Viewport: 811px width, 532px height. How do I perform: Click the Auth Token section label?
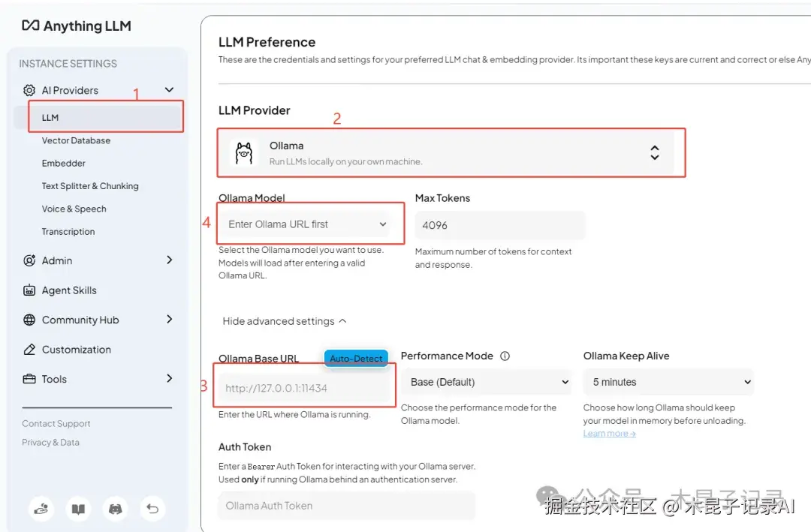point(245,446)
